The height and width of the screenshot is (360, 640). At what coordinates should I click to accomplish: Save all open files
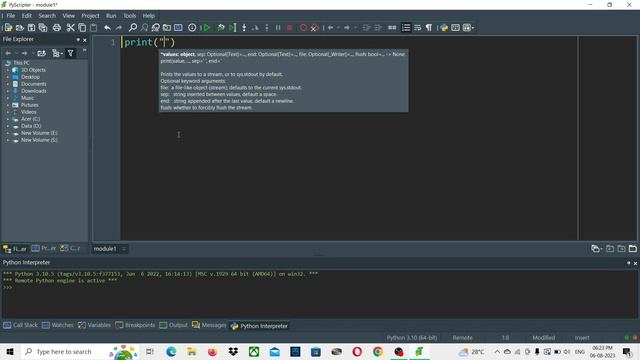tap(42, 28)
